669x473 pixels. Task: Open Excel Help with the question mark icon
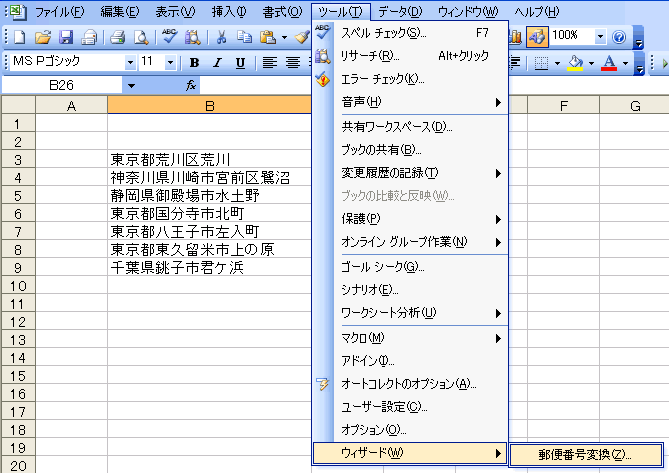coord(619,36)
